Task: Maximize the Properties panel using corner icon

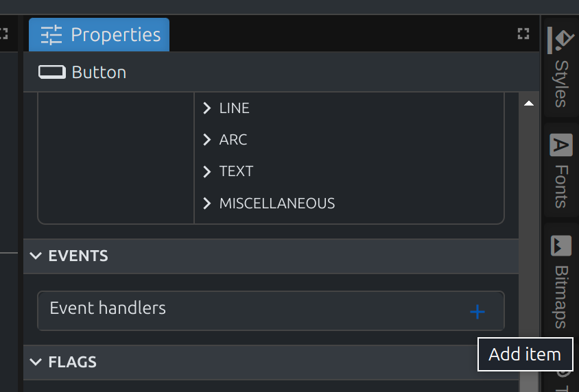Action: click(523, 34)
